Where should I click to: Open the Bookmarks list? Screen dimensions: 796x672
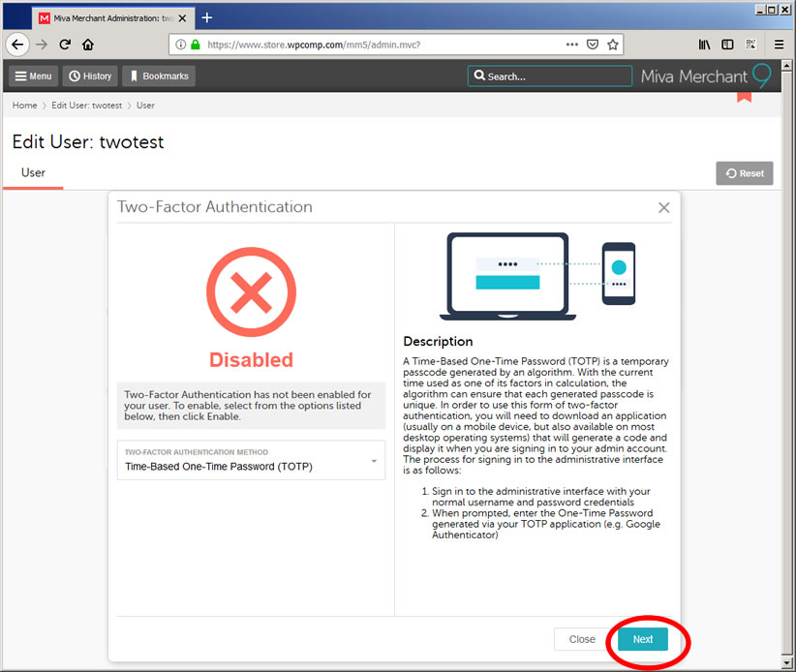(x=160, y=76)
